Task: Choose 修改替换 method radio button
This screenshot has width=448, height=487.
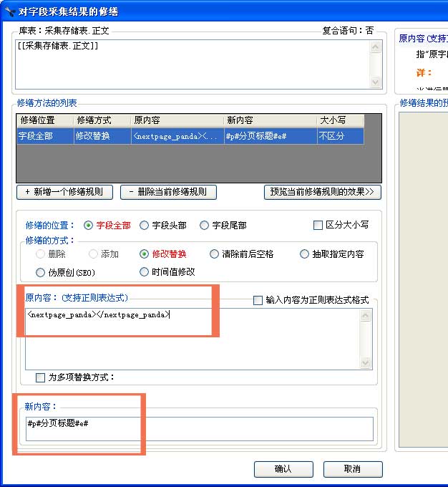Action: [145, 254]
